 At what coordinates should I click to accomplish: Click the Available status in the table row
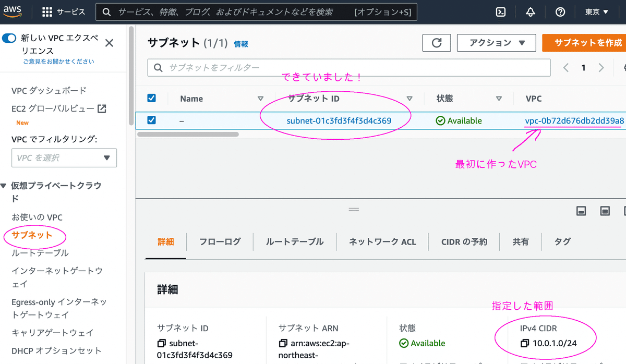tap(459, 120)
